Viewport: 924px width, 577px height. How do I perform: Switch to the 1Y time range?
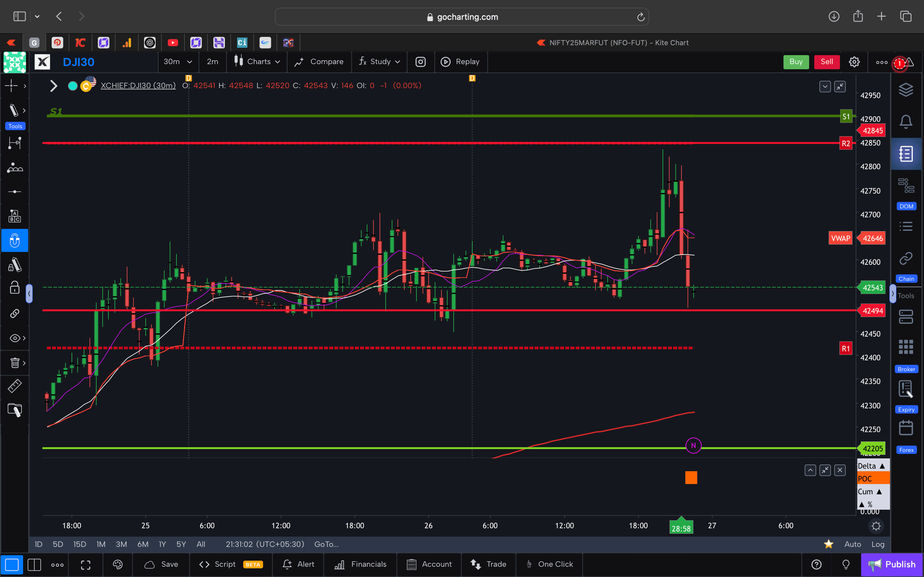162,544
